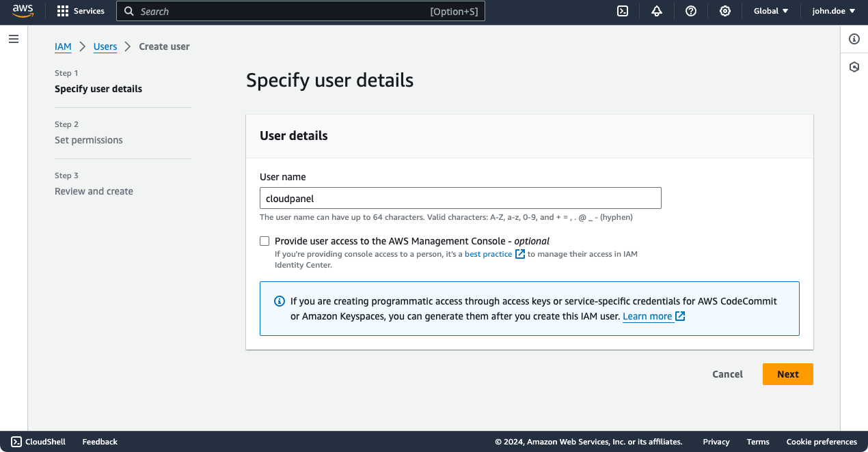Click the AWS logo home icon
This screenshot has width=868, height=452.
pos(23,11)
